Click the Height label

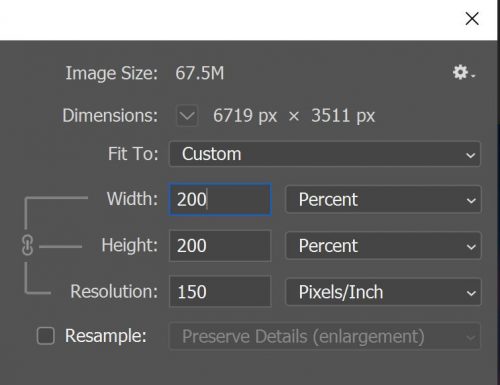click(130, 245)
